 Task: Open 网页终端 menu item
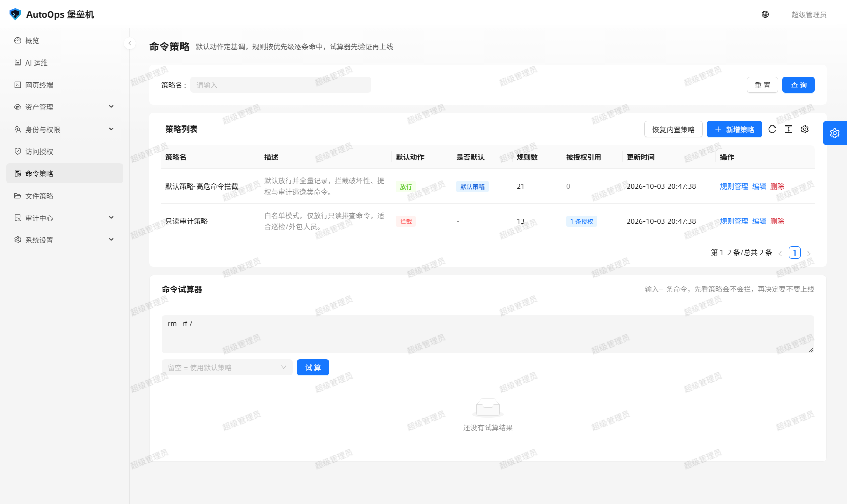65,85
